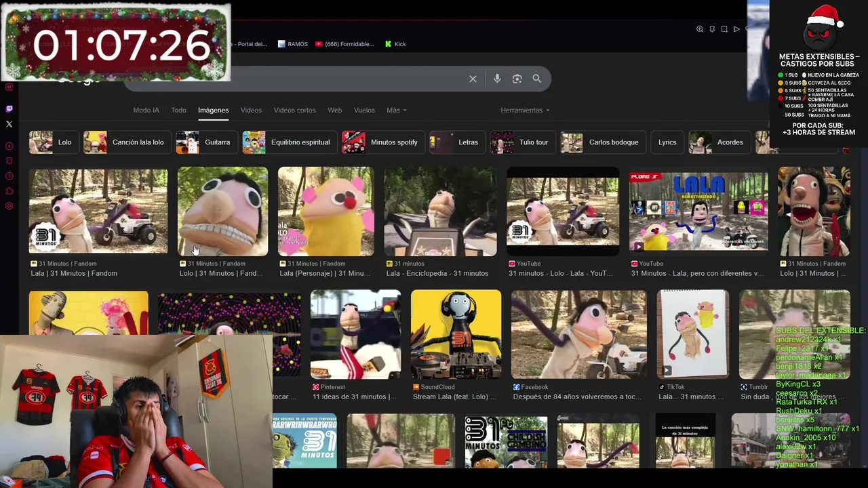Screen dimensions: 868x488
Task: Filter by Carlos bodoque chip
Action: point(603,142)
